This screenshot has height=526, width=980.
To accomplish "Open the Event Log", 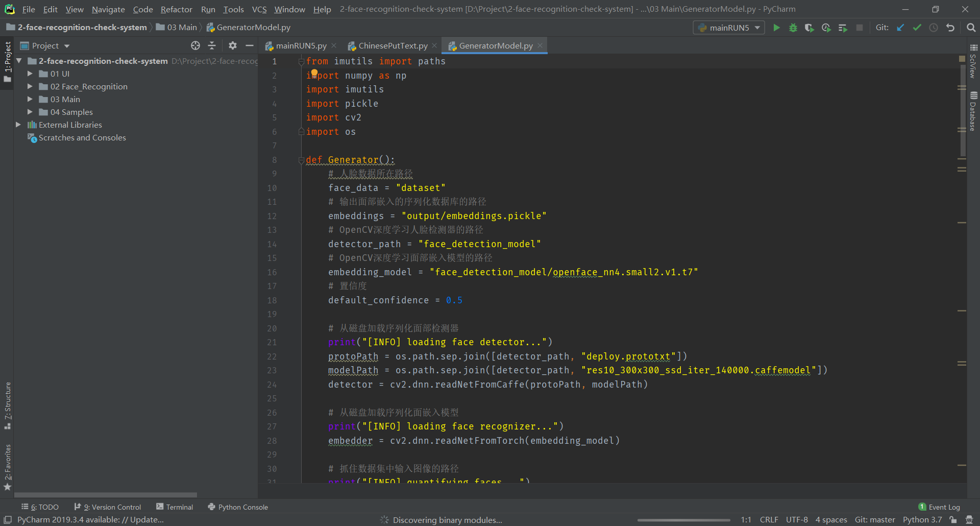I will click(939, 507).
